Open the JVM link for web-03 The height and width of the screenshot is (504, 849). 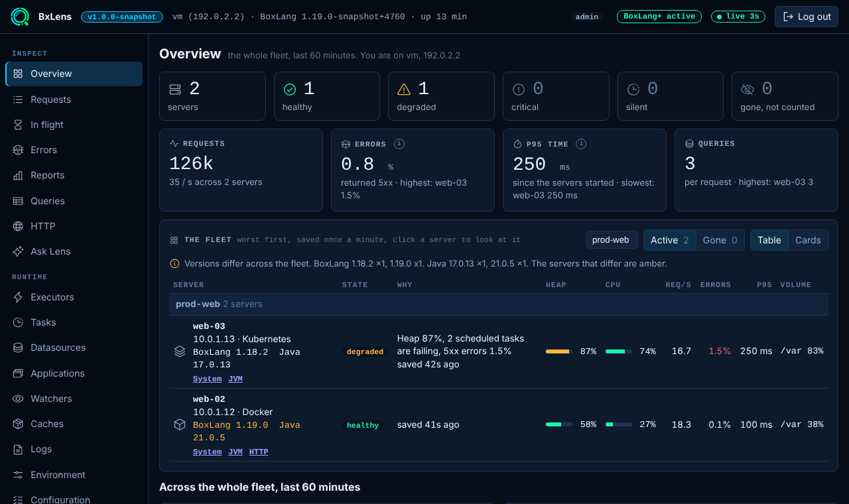click(235, 379)
